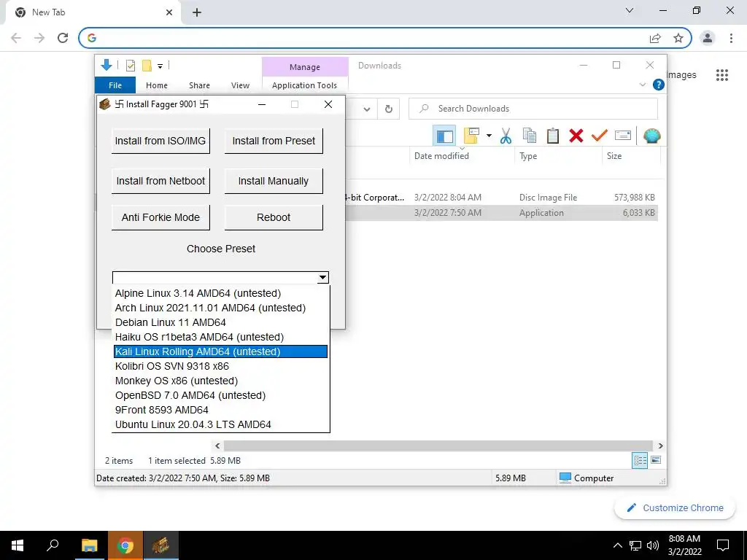Click Customize Chrome button

pos(676,507)
